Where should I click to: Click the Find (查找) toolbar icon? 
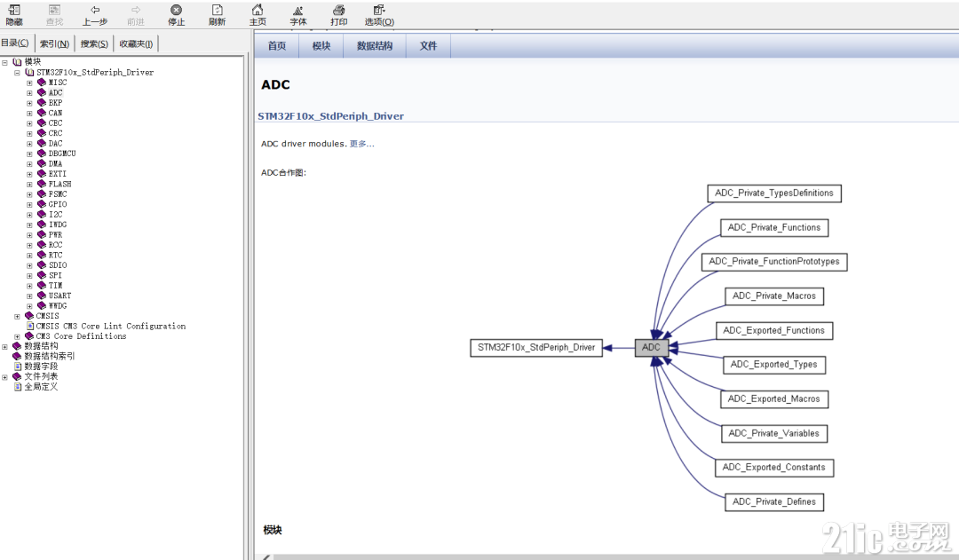(54, 11)
